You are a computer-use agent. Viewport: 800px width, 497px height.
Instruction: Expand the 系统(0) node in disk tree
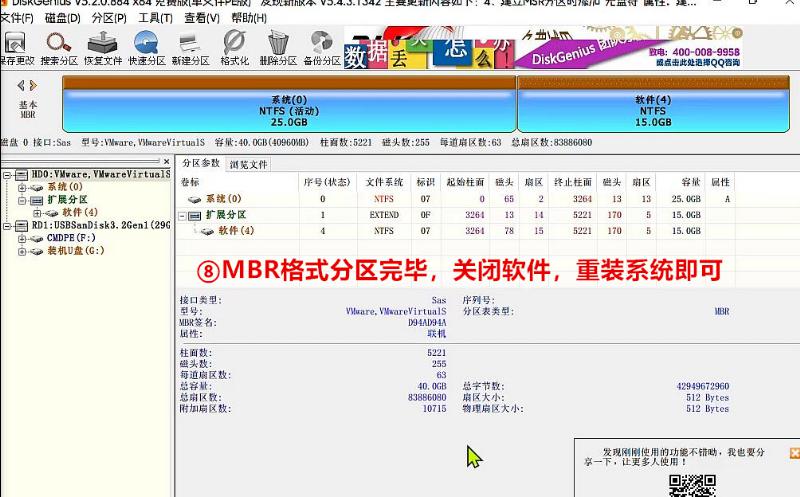[23, 187]
